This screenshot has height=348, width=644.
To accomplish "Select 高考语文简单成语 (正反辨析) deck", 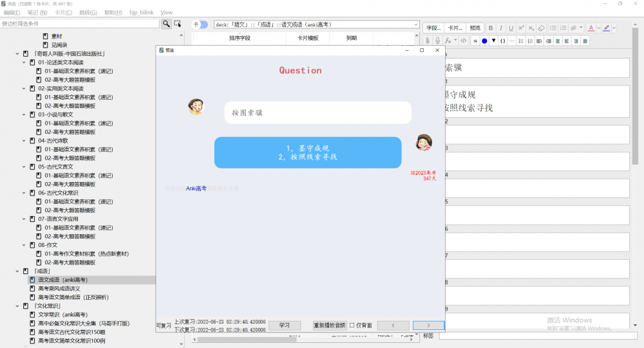I will coord(73,297).
